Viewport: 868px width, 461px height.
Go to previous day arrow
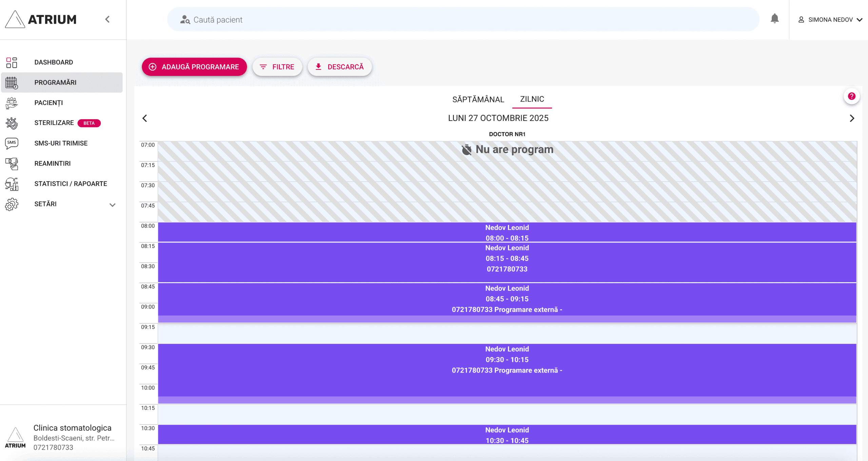[145, 118]
